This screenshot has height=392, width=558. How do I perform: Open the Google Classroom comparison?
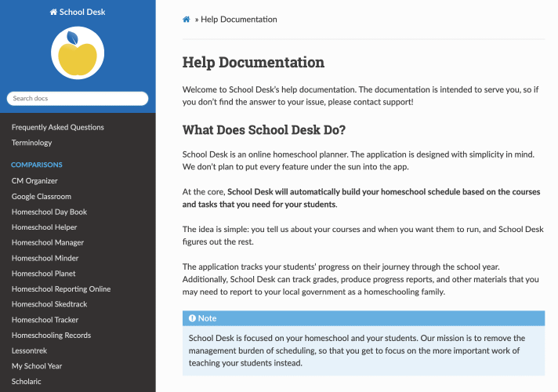[x=42, y=197]
